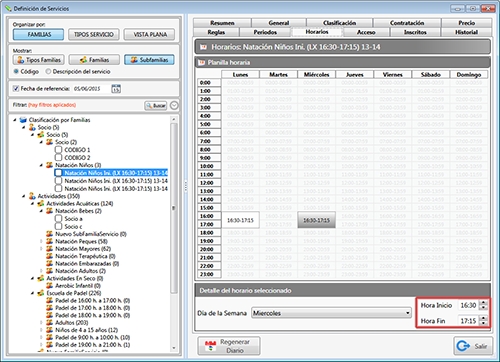Click the Actividades Acuáticas (124) family icon
500x362 pixels.
click(41, 203)
